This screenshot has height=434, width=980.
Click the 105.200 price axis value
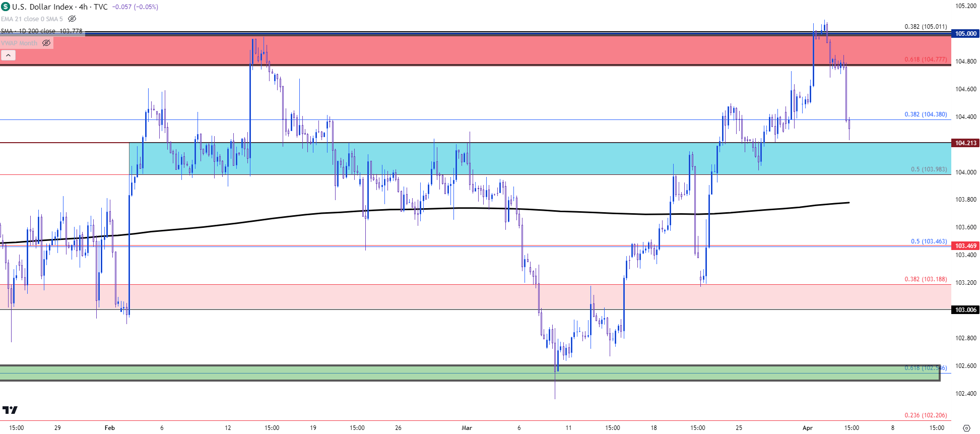(x=966, y=6)
